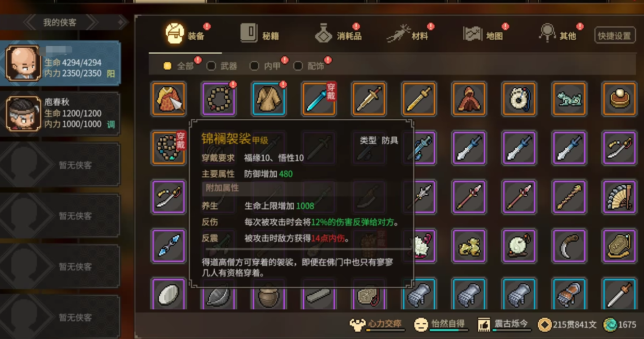Filter equipment by 配饰
The image size is (644, 339).
pos(310,66)
